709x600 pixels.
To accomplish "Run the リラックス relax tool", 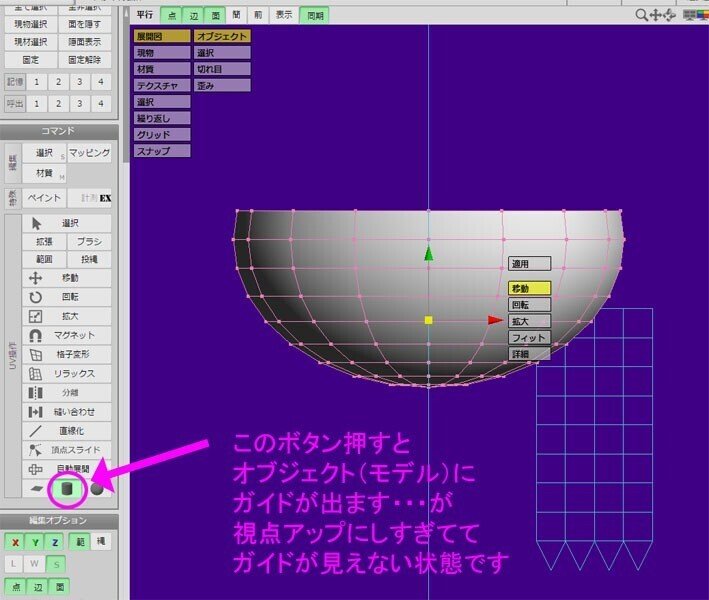I will tap(66, 373).
